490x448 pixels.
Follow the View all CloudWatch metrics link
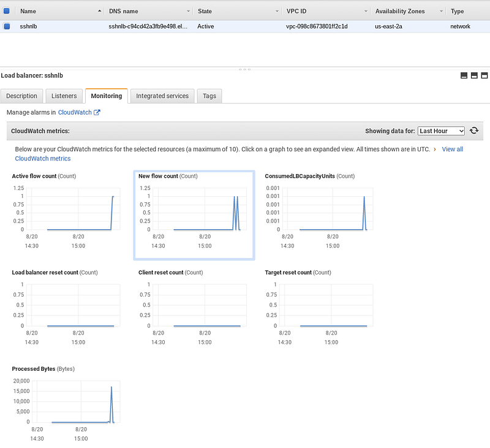coord(452,149)
